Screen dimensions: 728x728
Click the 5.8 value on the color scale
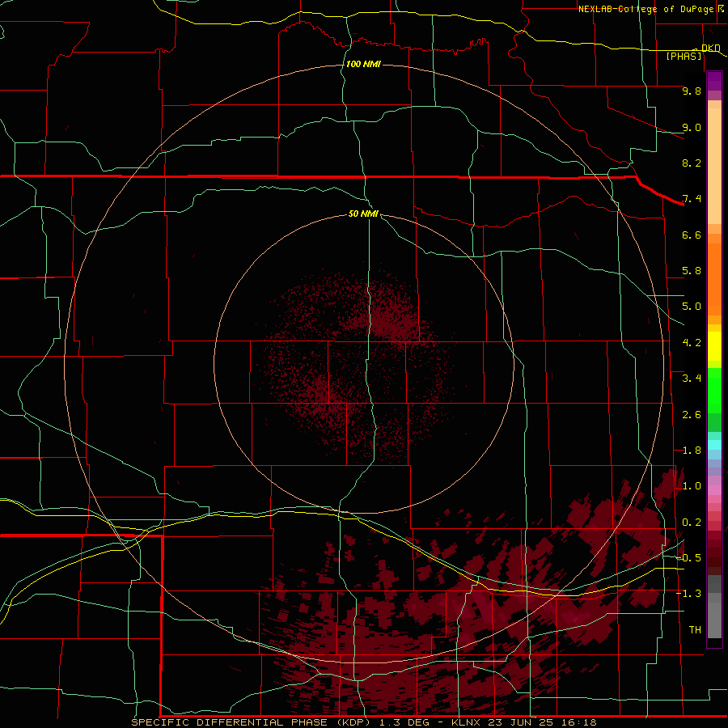tap(692, 271)
